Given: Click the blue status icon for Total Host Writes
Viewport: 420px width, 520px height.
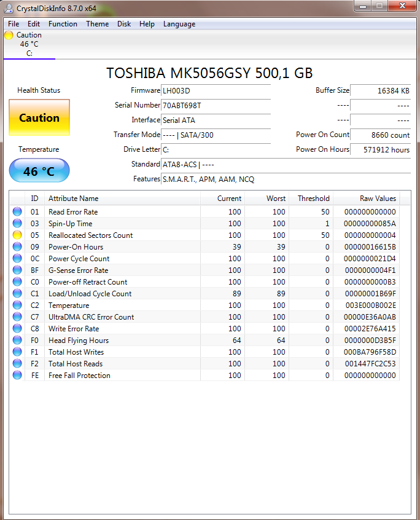Looking at the screenshot, I should coord(17,352).
